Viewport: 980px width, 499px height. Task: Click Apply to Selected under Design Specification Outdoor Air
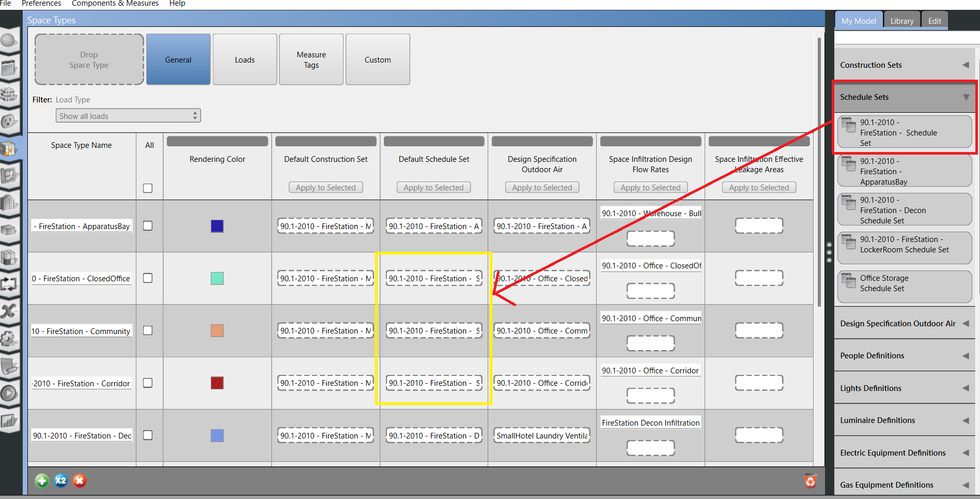[542, 188]
